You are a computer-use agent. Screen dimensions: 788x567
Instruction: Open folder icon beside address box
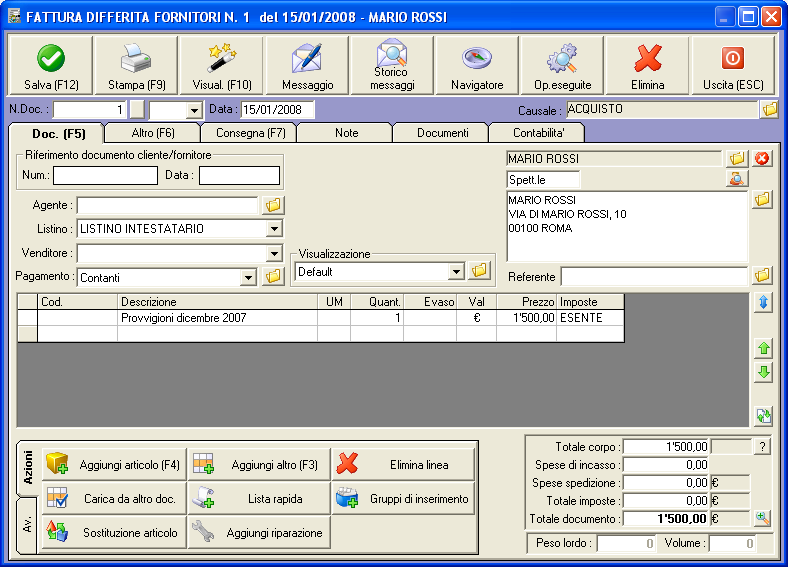(762, 200)
